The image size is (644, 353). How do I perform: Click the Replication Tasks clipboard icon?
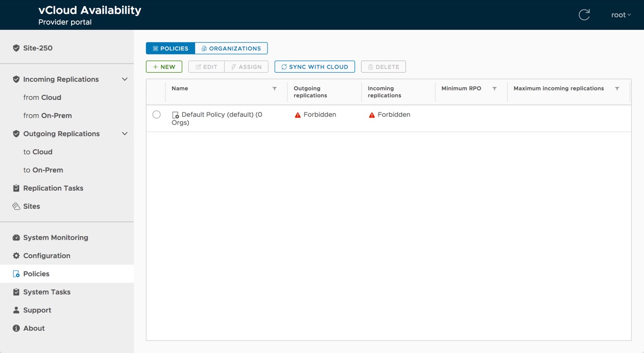tap(16, 188)
